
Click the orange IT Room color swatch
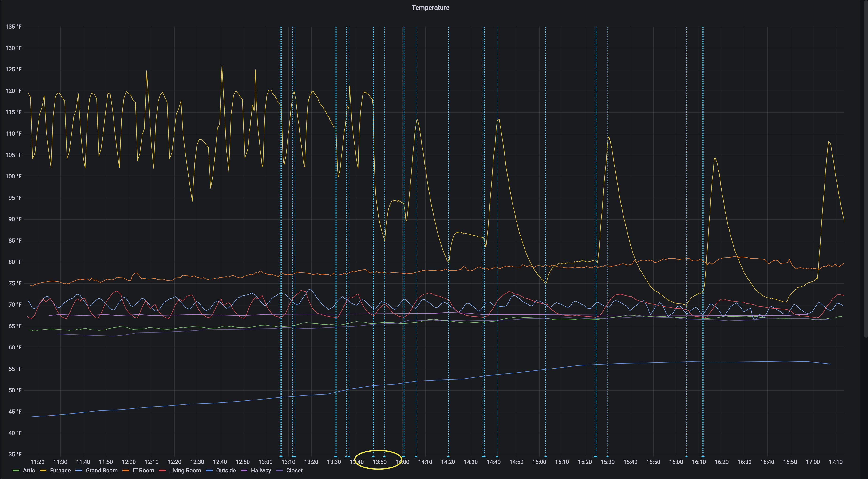tap(126, 471)
